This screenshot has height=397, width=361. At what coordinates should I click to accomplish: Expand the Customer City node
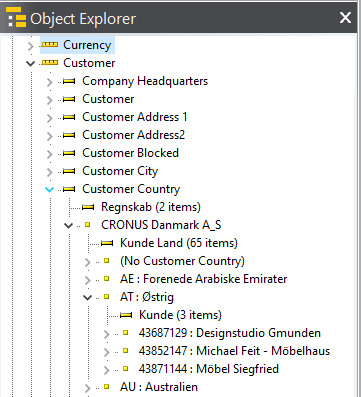[x=50, y=172]
